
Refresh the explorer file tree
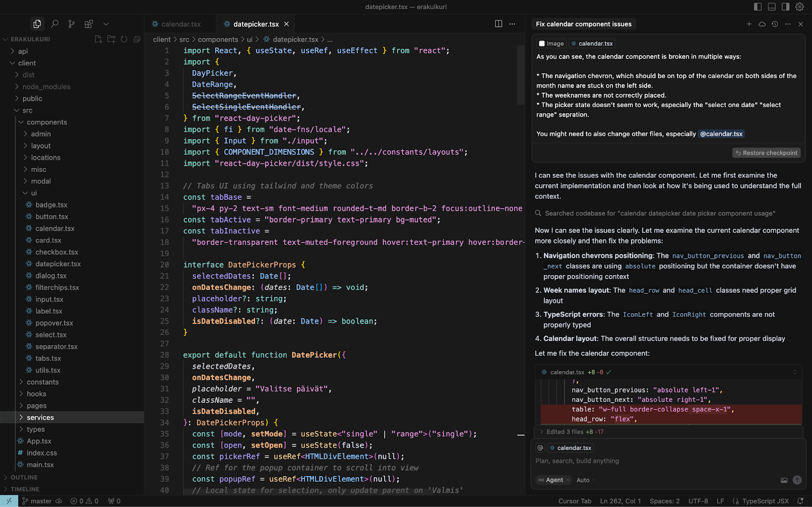point(124,39)
